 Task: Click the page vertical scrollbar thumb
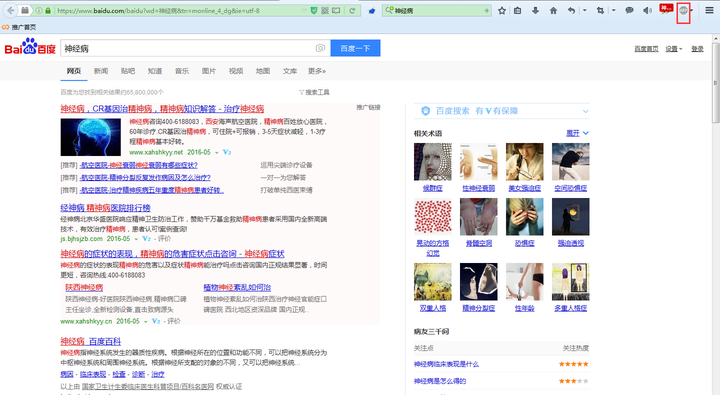(715, 83)
